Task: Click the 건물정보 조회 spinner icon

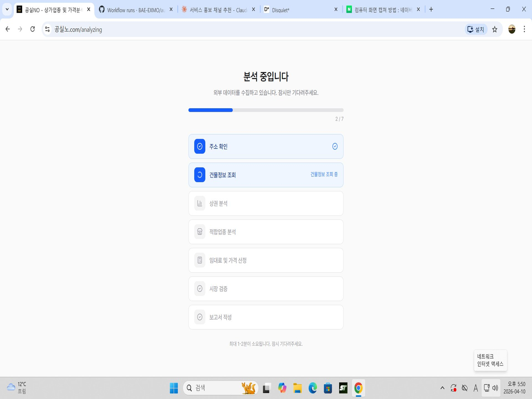Action: (x=199, y=175)
